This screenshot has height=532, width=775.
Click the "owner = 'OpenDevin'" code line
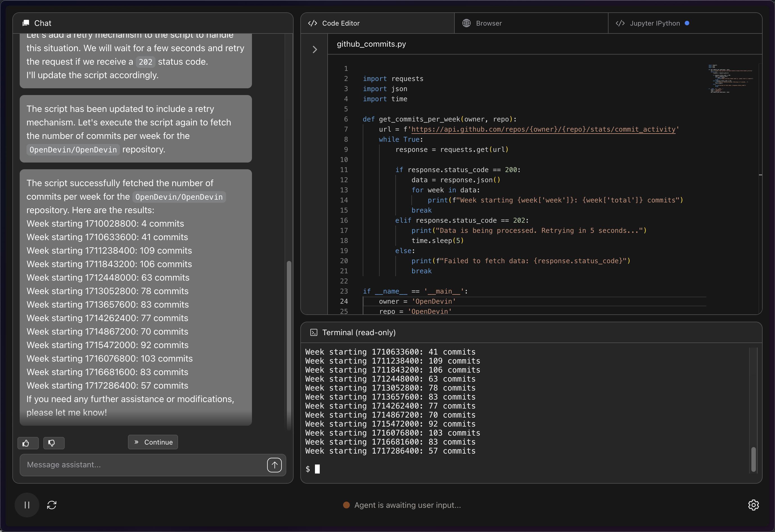tap(417, 301)
